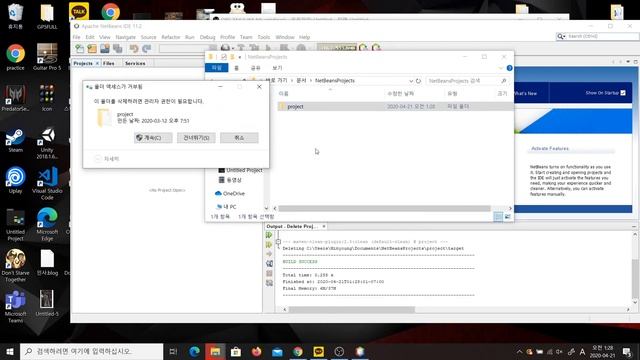The image size is (640, 360).
Task: Click the 취소 cancel button
Action: point(239,138)
